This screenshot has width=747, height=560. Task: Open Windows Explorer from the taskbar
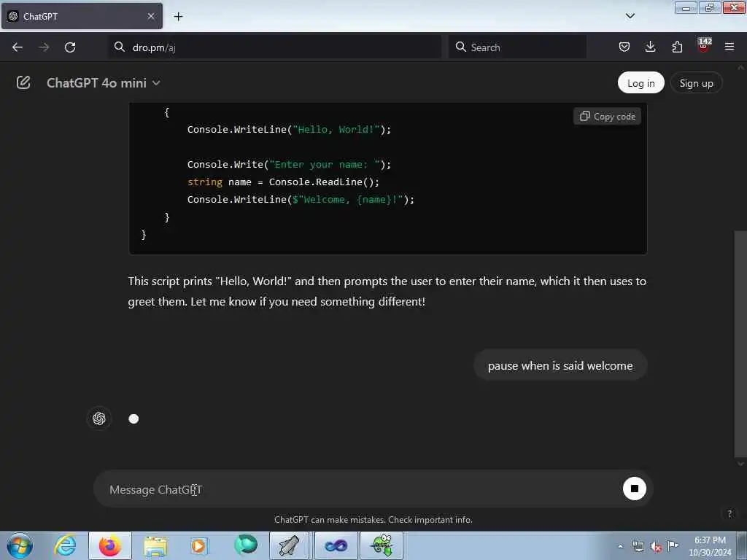click(x=155, y=547)
